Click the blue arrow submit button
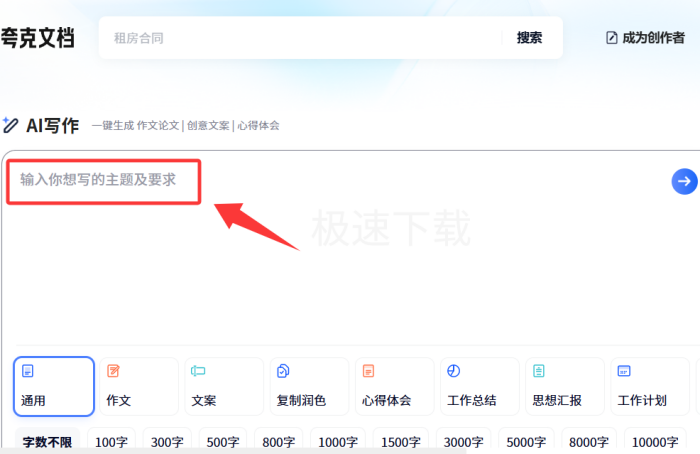Screen dimensions: 700x454 click(x=684, y=181)
